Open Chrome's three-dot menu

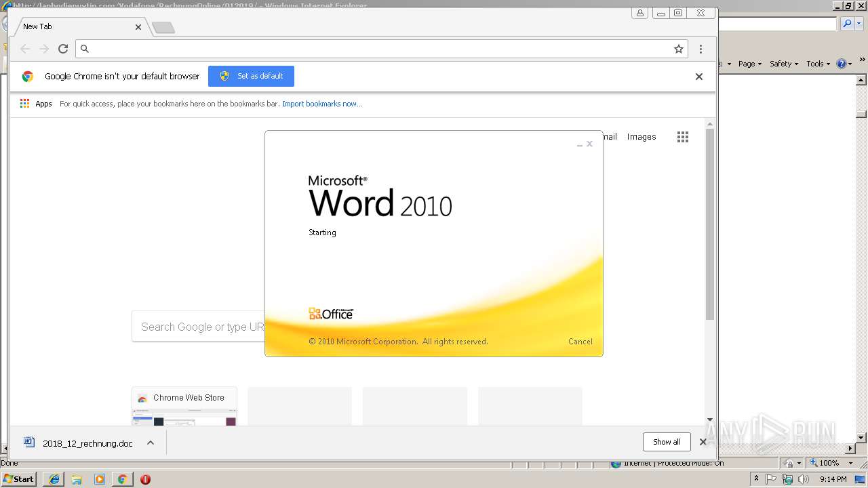(701, 49)
